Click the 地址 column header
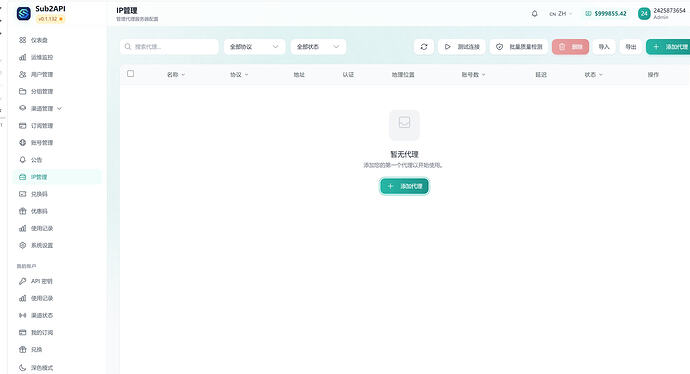The image size is (690, 374). (299, 75)
